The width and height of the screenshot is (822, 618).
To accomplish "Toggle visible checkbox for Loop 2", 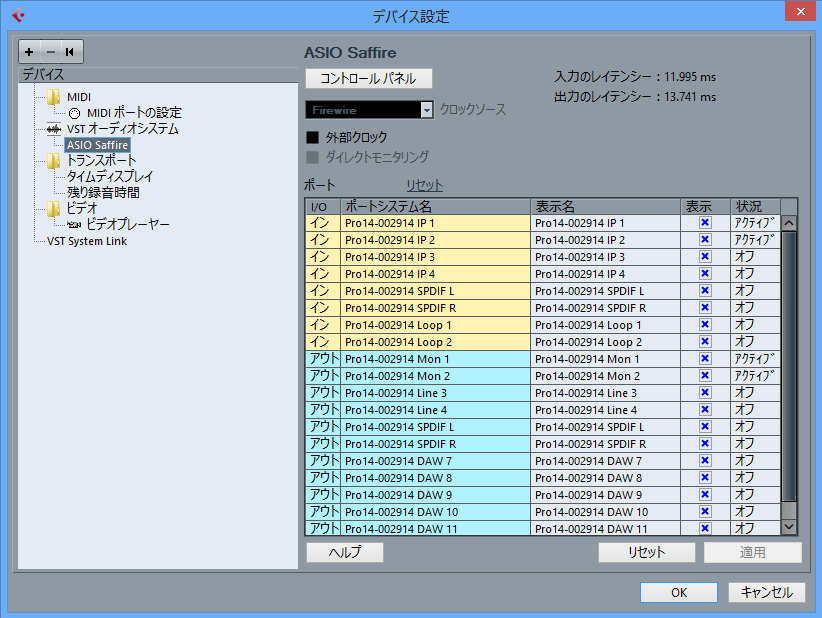I will [x=705, y=342].
